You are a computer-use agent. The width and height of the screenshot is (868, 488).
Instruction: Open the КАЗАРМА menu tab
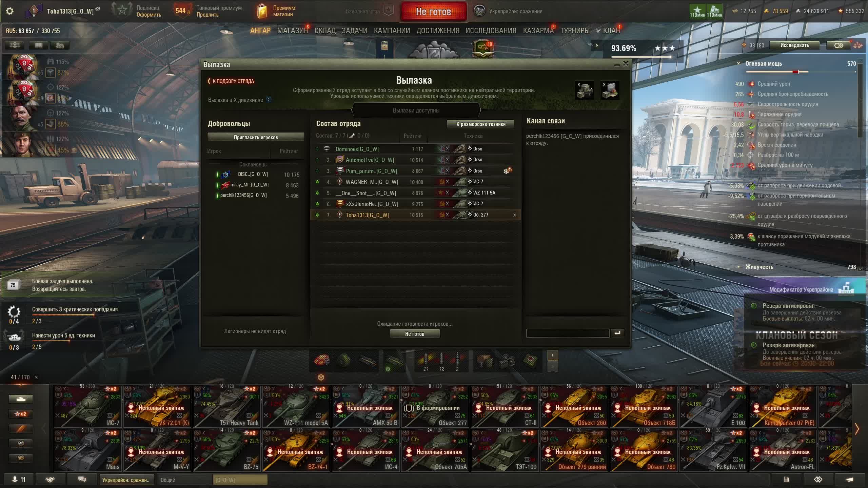pyautogui.click(x=538, y=30)
